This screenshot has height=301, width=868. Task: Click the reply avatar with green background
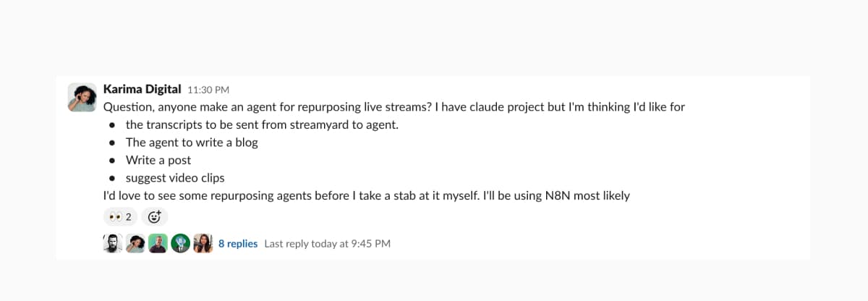click(158, 244)
